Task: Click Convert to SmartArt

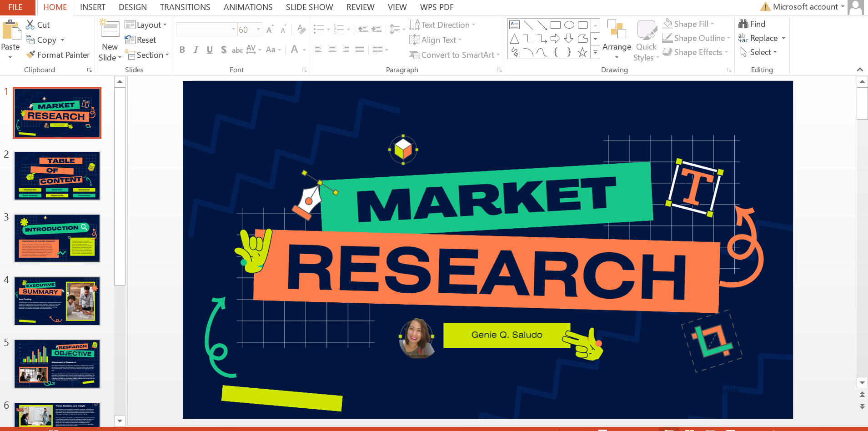Action: click(x=454, y=55)
